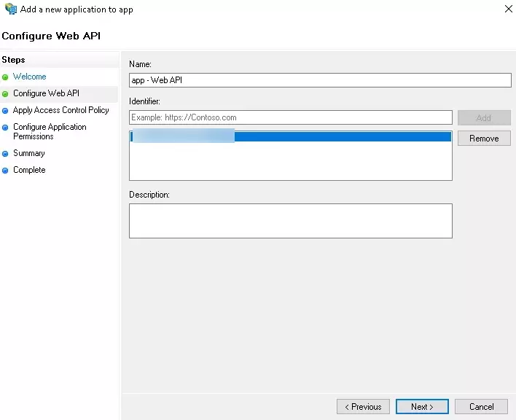Remove the selected identifier
The width and height of the screenshot is (516, 420).
(x=484, y=139)
